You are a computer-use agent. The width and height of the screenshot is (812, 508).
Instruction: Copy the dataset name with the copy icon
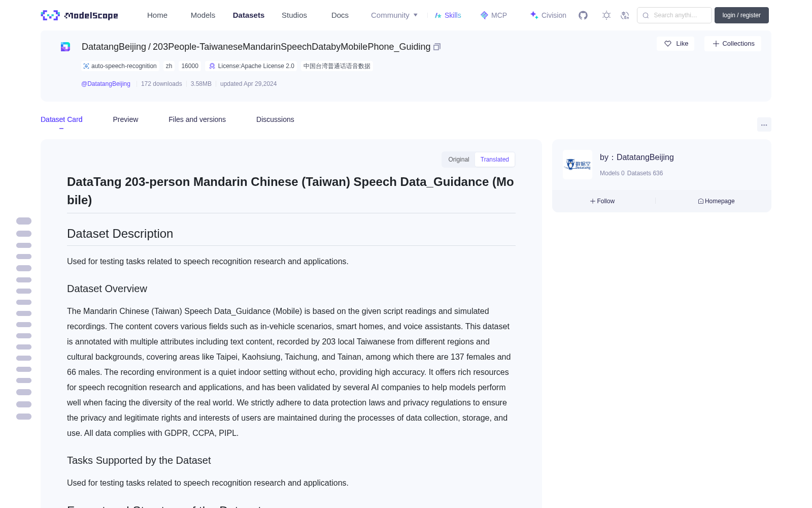pyautogui.click(x=437, y=47)
